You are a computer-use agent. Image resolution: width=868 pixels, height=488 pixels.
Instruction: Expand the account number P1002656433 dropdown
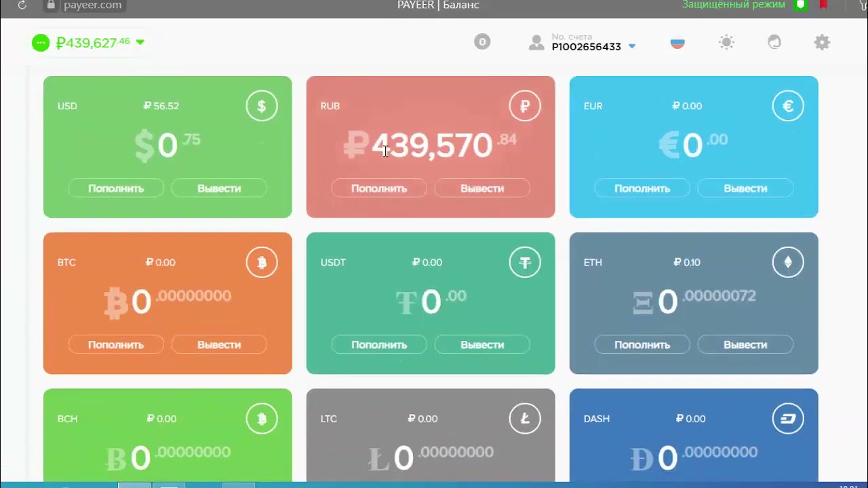(x=632, y=47)
